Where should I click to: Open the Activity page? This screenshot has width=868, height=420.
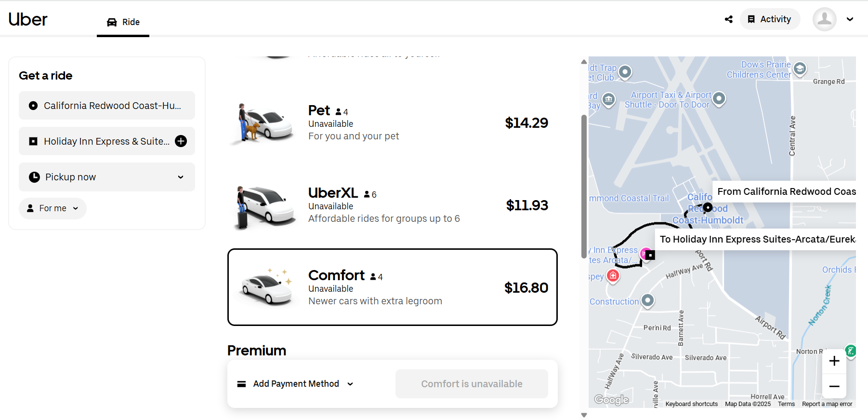click(x=770, y=19)
